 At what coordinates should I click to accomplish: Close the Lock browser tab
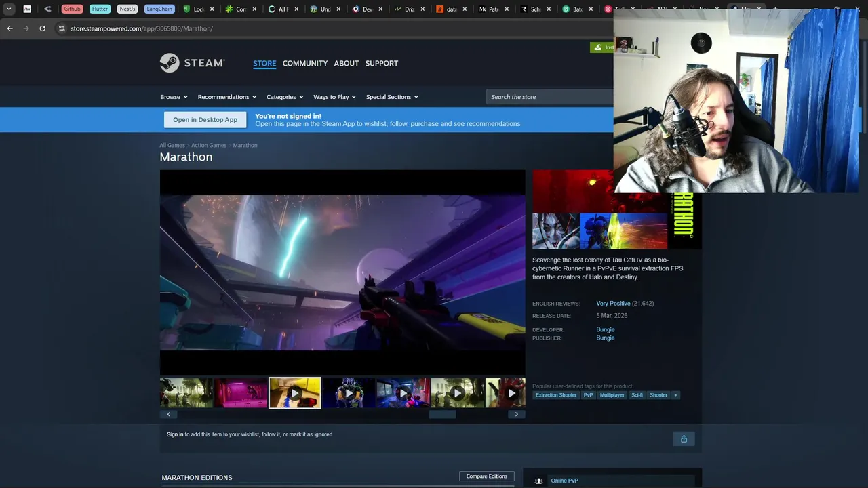[x=212, y=9]
